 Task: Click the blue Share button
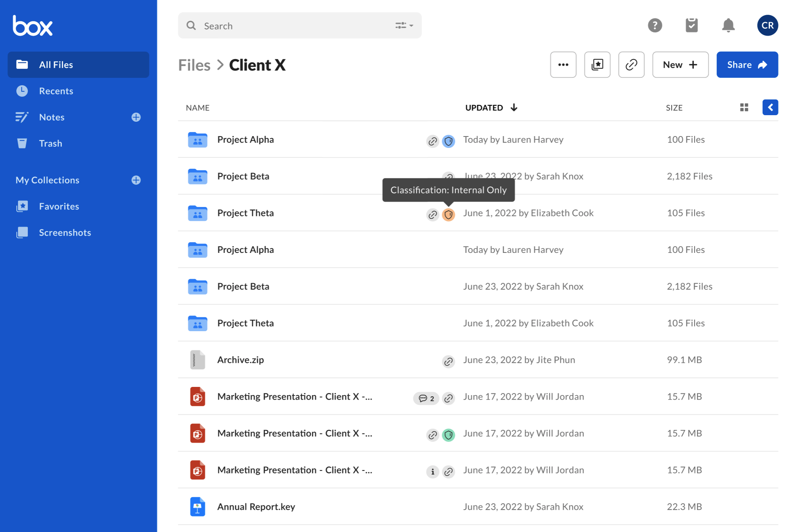coord(747,65)
